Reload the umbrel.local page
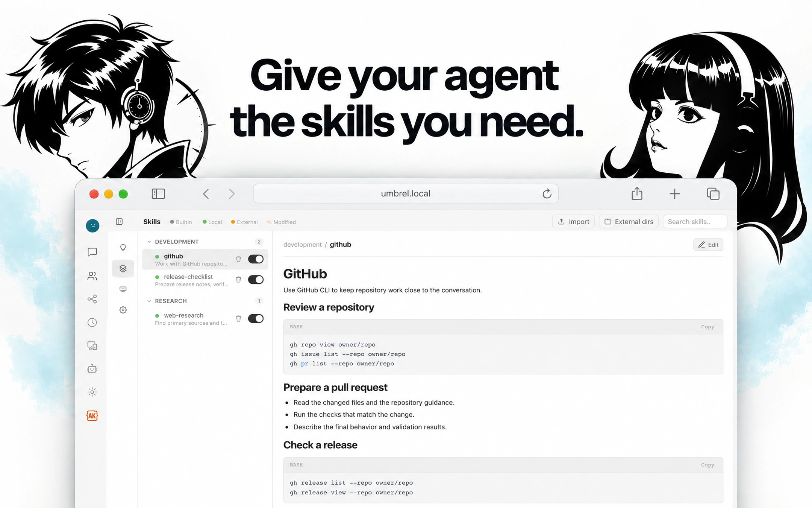Image resolution: width=812 pixels, height=508 pixels. (x=547, y=194)
